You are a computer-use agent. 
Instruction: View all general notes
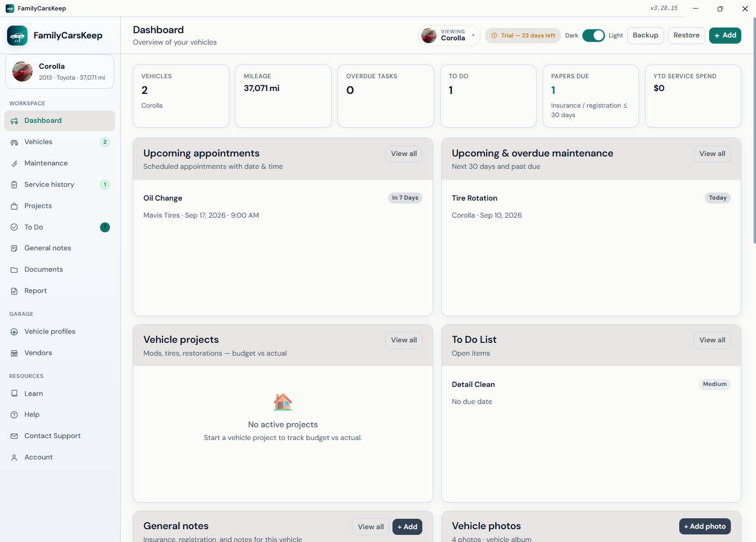[371, 527]
